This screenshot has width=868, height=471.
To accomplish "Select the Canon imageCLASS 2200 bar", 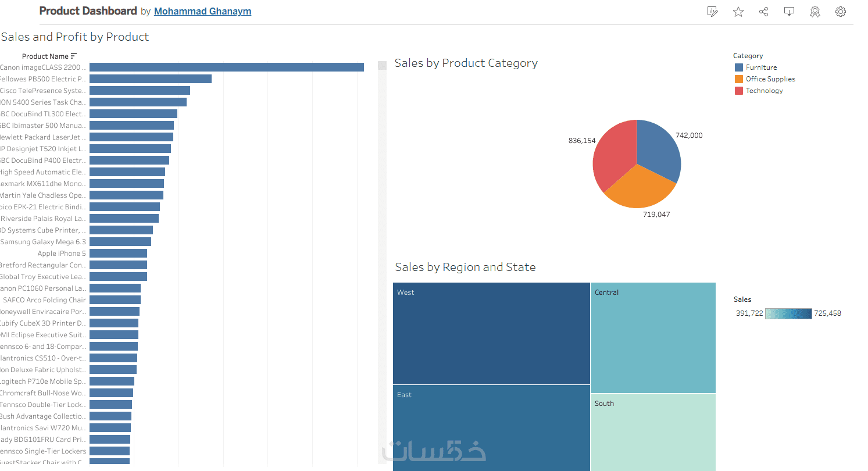I will point(227,67).
